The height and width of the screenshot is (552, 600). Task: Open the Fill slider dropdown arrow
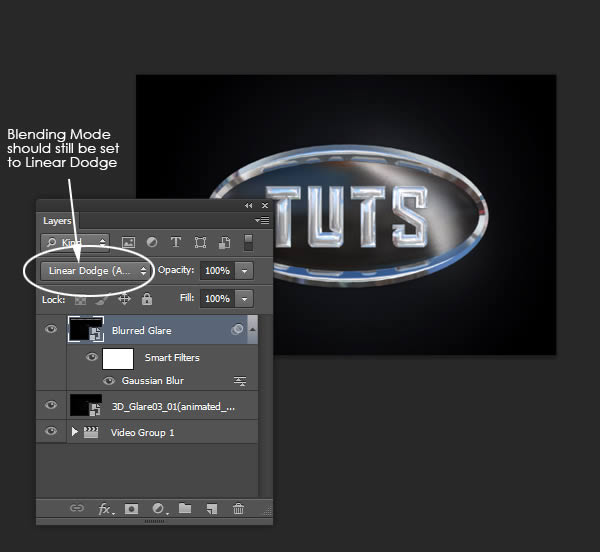click(x=244, y=298)
